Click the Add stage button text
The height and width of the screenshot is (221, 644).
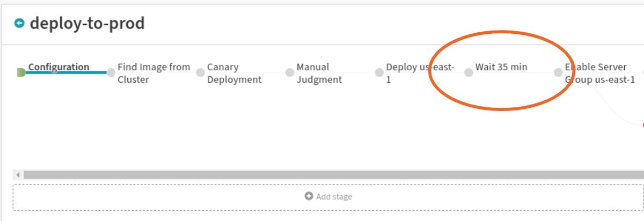[334, 197]
